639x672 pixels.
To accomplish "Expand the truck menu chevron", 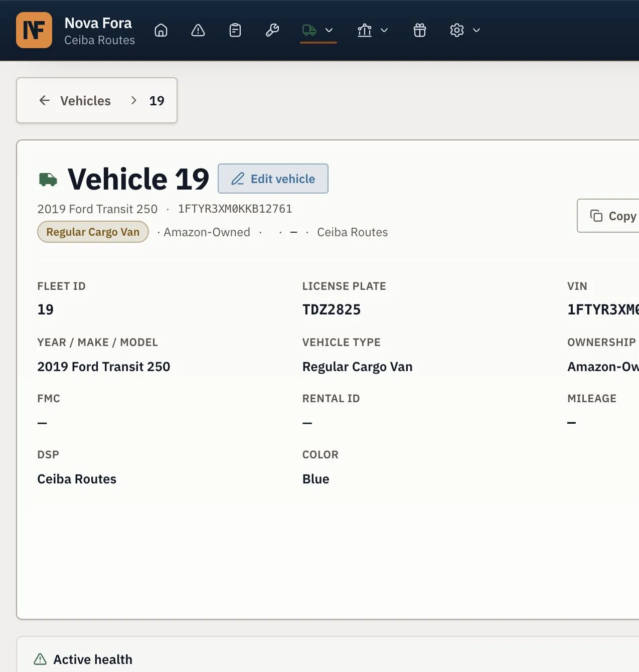I will tap(329, 30).
